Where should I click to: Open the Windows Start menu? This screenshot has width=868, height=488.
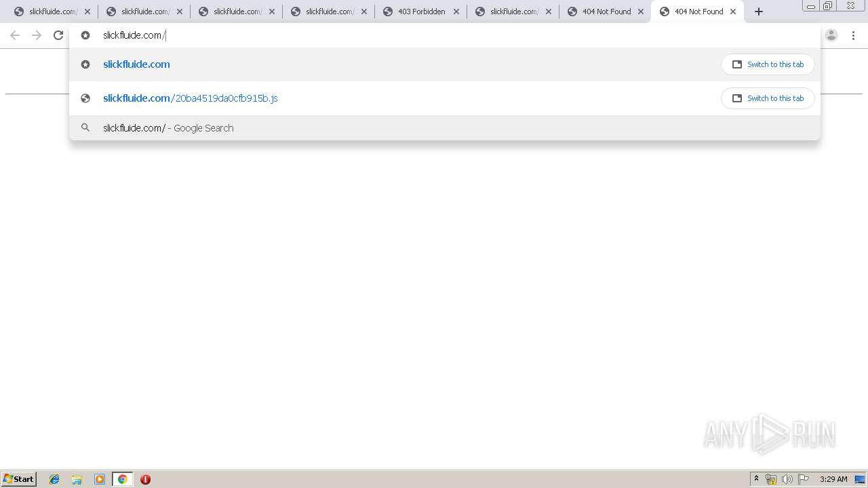pos(19,479)
